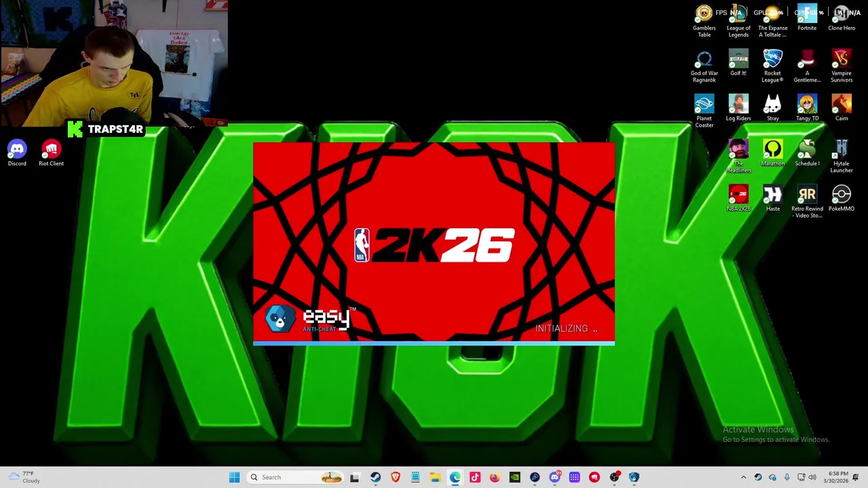Launch League of Legends desktop shortcut
The height and width of the screenshot is (488, 868).
738,21
